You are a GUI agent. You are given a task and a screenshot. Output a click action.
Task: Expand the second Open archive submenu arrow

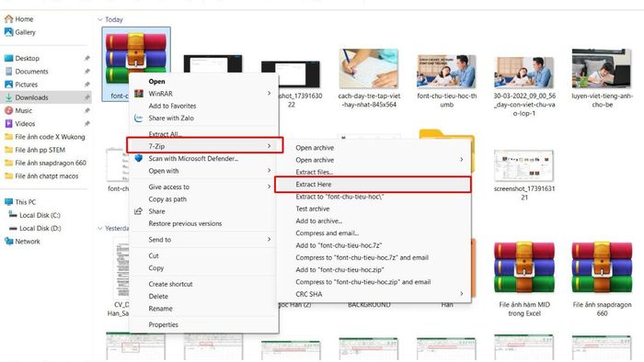[x=462, y=160]
